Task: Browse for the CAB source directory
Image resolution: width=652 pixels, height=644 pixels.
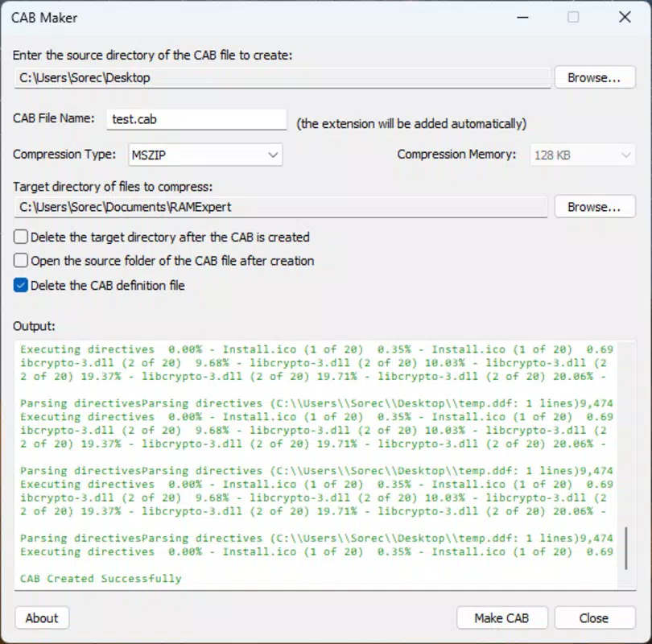Action: click(594, 77)
